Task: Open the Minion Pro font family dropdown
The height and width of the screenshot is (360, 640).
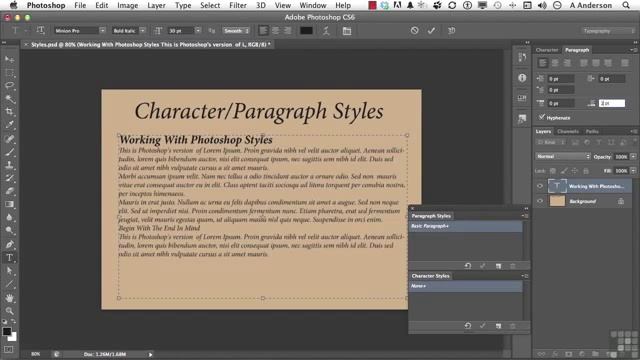Action: (x=102, y=31)
